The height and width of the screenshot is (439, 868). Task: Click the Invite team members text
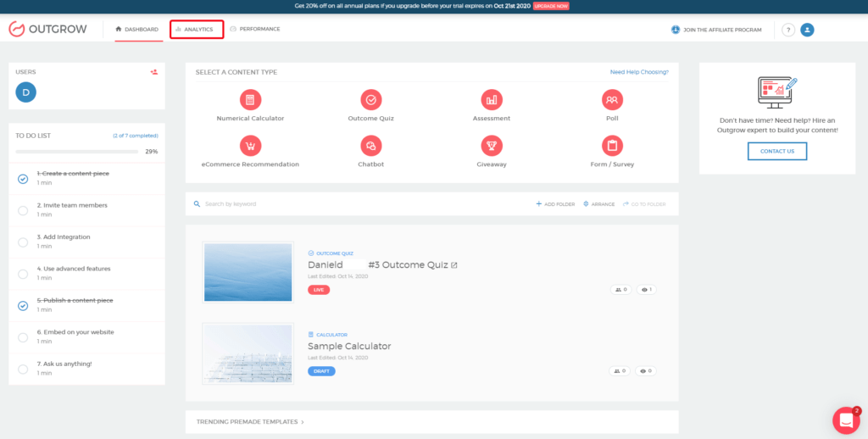point(72,205)
